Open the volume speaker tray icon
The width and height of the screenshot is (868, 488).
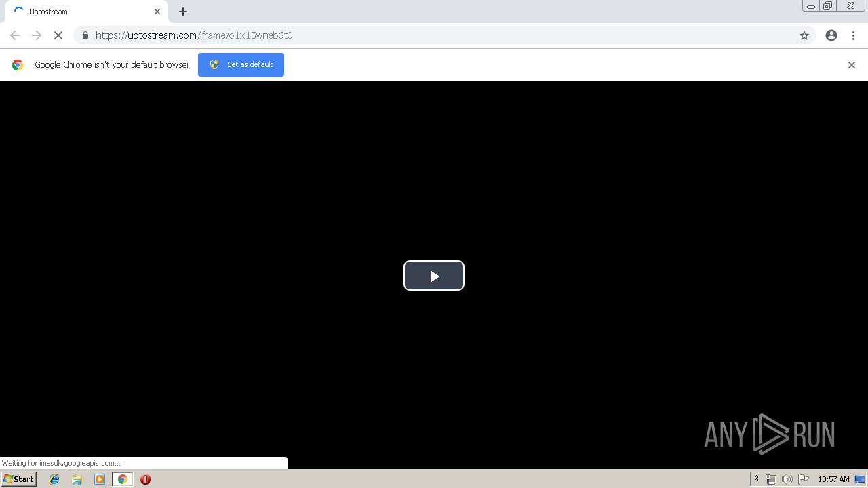pyautogui.click(x=787, y=479)
